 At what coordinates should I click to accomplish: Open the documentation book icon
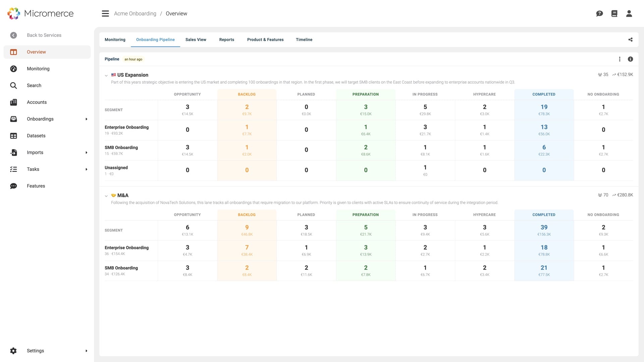pos(614,13)
